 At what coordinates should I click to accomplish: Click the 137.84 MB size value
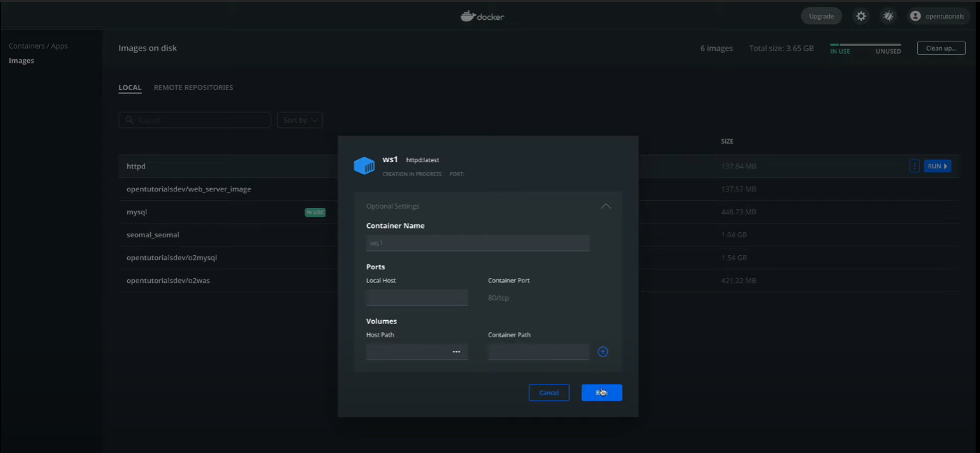point(739,166)
